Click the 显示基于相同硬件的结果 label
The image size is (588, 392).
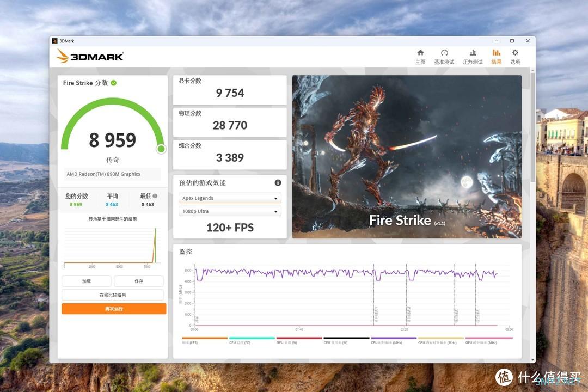click(113, 219)
